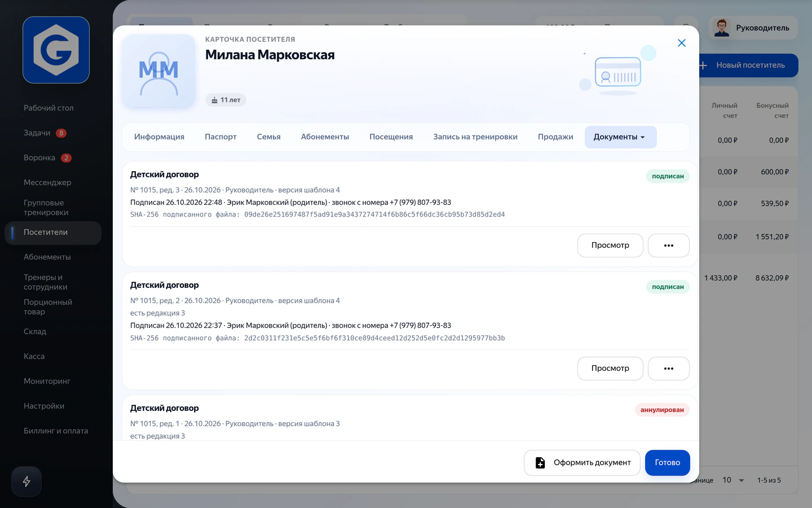Go to the Абонементы tab
Viewport: 812px width, 508px height.
coord(325,137)
